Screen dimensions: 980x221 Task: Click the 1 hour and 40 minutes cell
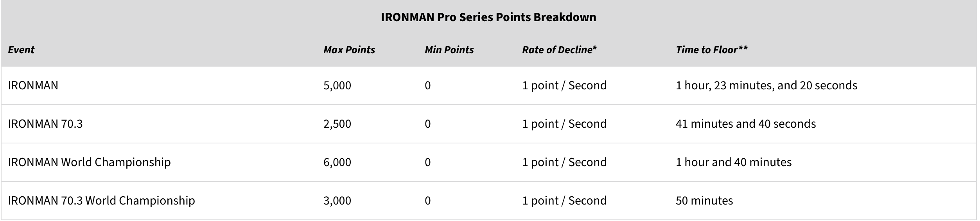pos(733,162)
